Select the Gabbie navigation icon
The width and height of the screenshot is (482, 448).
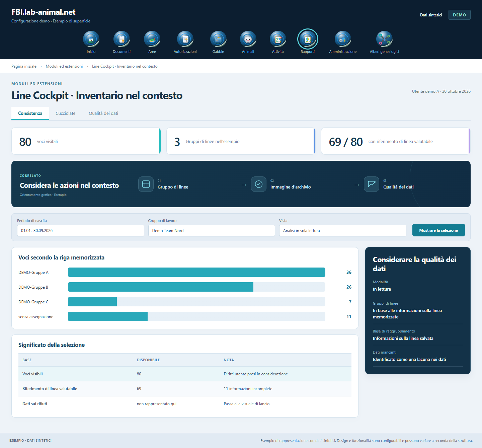(x=218, y=39)
